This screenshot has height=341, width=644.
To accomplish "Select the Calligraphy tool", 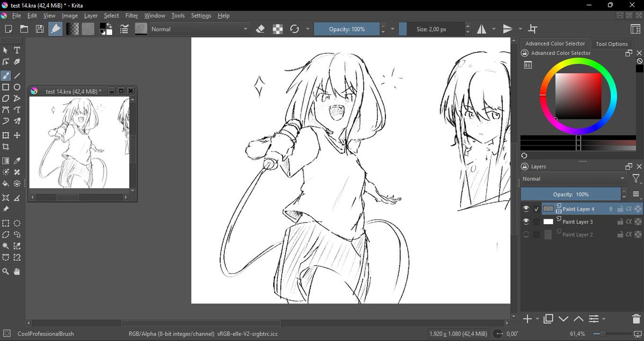I will point(17,62).
